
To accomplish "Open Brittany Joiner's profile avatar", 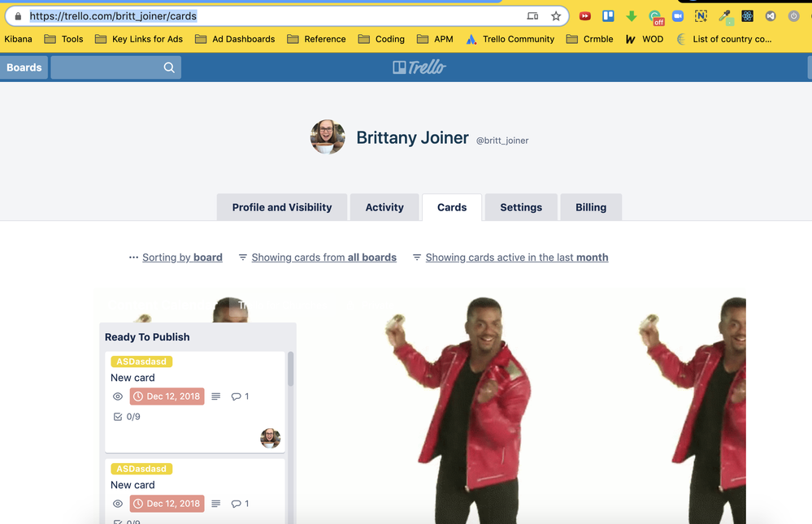I will coord(328,136).
